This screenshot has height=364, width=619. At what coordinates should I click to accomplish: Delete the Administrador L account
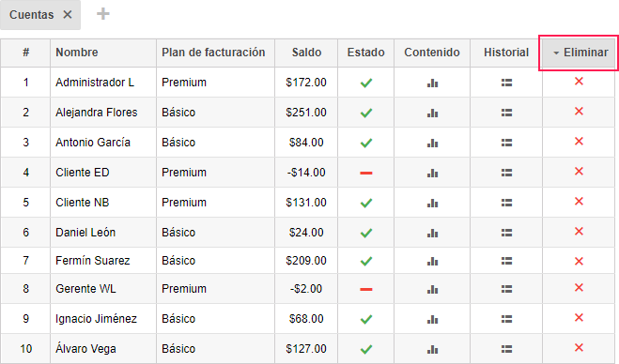pyautogui.click(x=579, y=82)
